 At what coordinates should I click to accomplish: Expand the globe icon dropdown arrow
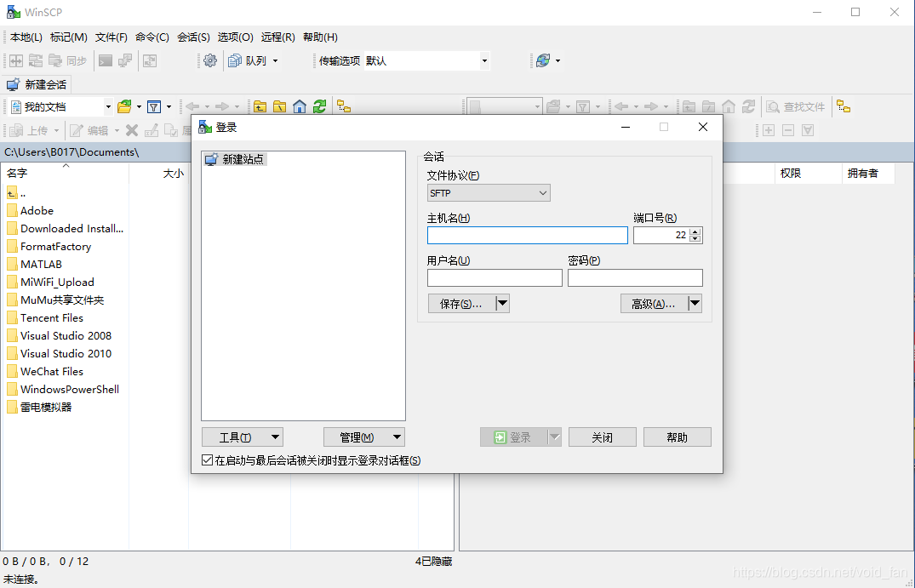coord(558,60)
